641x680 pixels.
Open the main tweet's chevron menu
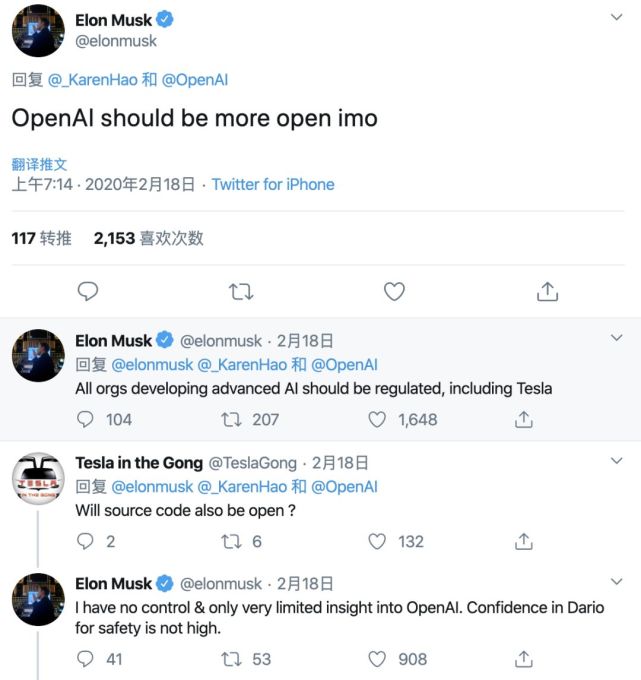[617, 19]
